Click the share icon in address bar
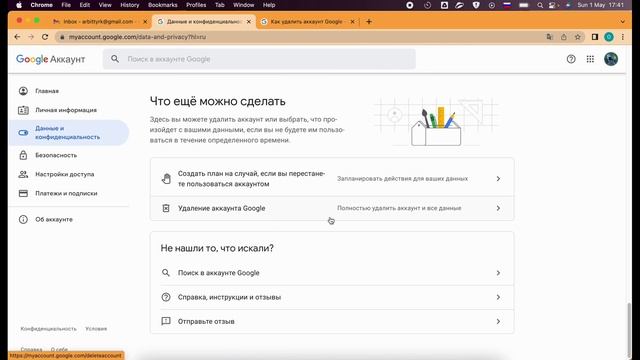This screenshot has width=640, height=360. (564, 37)
